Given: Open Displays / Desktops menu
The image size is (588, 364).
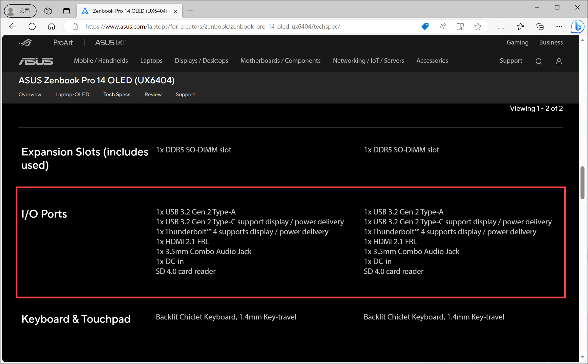Looking at the screenshot, I should click(201, 61).
